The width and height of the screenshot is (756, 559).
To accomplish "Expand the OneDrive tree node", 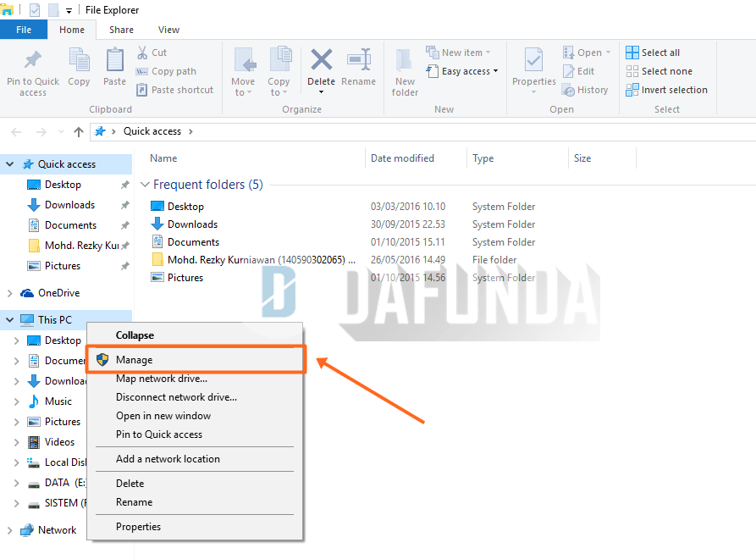I will 9,293.
